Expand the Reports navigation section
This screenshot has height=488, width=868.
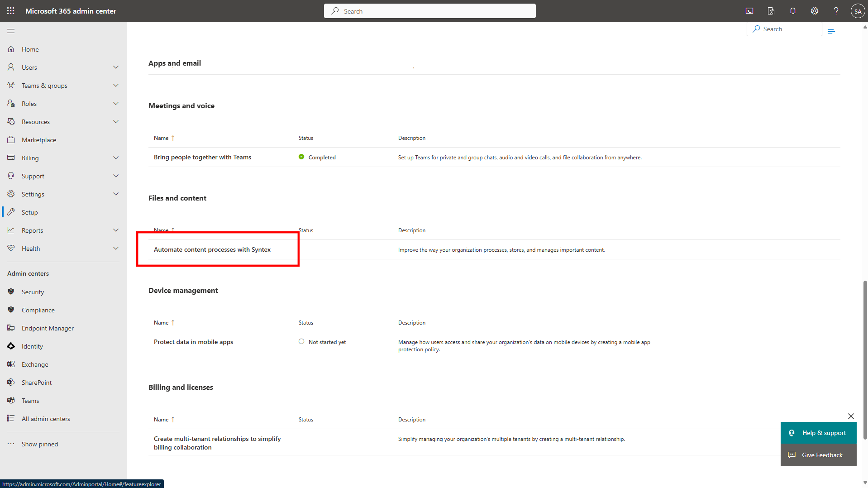pos(116,230)
